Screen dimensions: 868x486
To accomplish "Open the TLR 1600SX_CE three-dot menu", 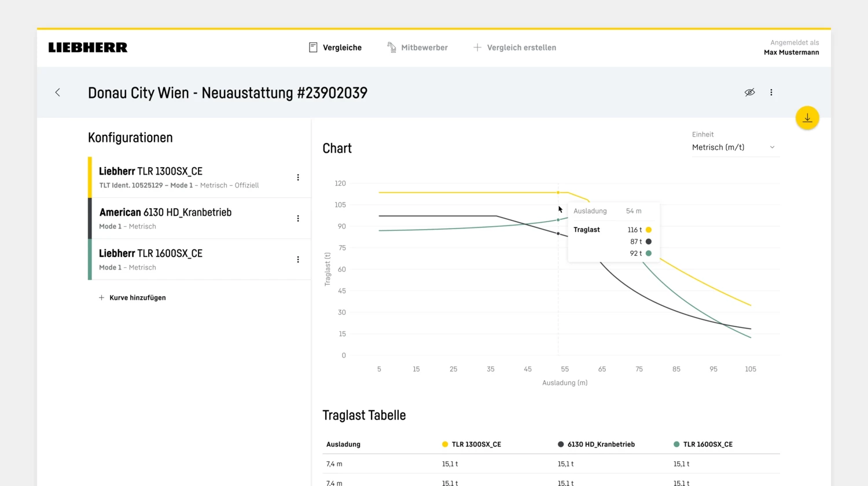I will (298, 260).
